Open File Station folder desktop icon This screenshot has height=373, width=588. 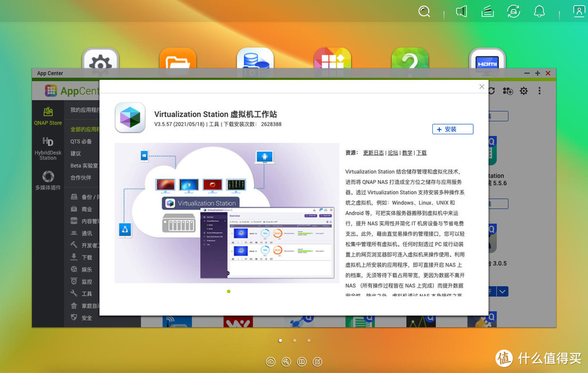point(177,59)
